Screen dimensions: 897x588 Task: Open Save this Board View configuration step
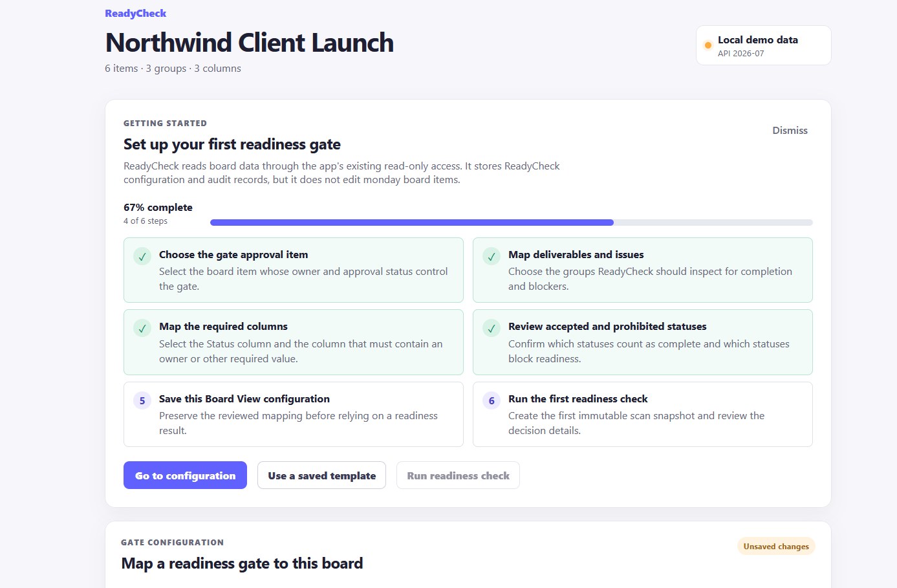pos(294,414)
